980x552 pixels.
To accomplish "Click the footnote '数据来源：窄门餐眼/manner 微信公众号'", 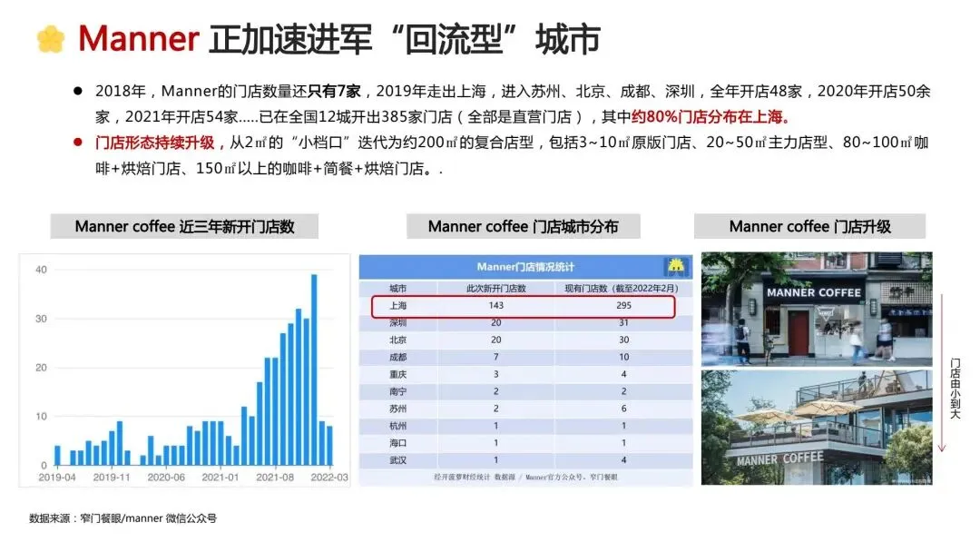I will [x=123, y=518].
